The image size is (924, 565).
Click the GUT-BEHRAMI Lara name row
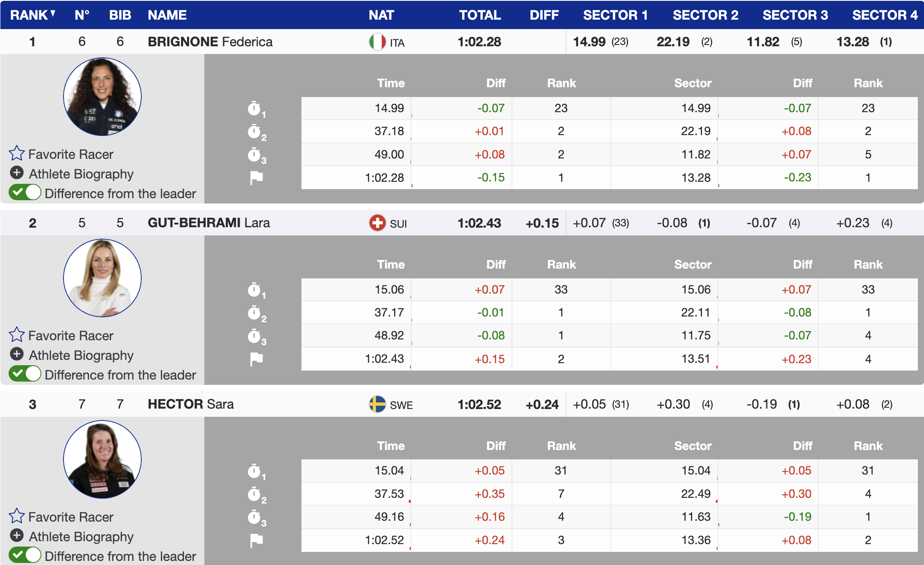click(x=208, y=223)
